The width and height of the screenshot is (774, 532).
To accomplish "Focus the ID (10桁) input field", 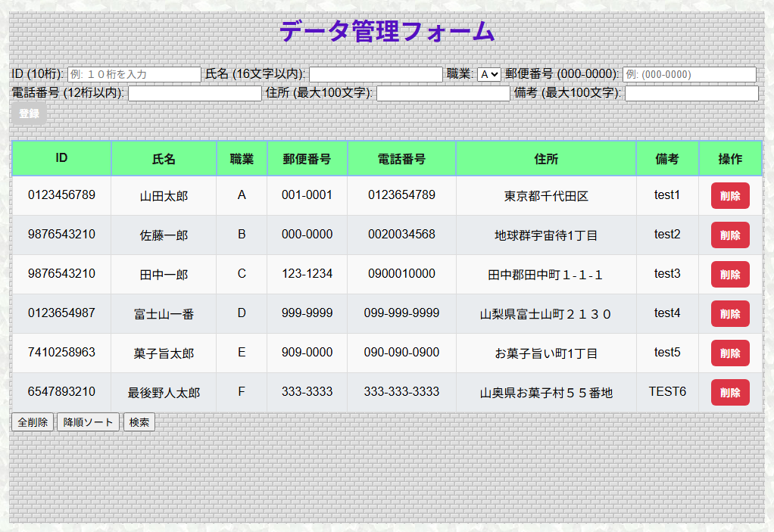I will [134, 74].
